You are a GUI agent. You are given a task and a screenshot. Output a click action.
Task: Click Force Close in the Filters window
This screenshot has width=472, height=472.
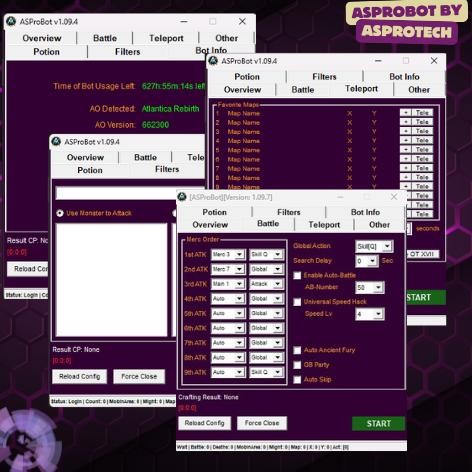pos(139,376)
